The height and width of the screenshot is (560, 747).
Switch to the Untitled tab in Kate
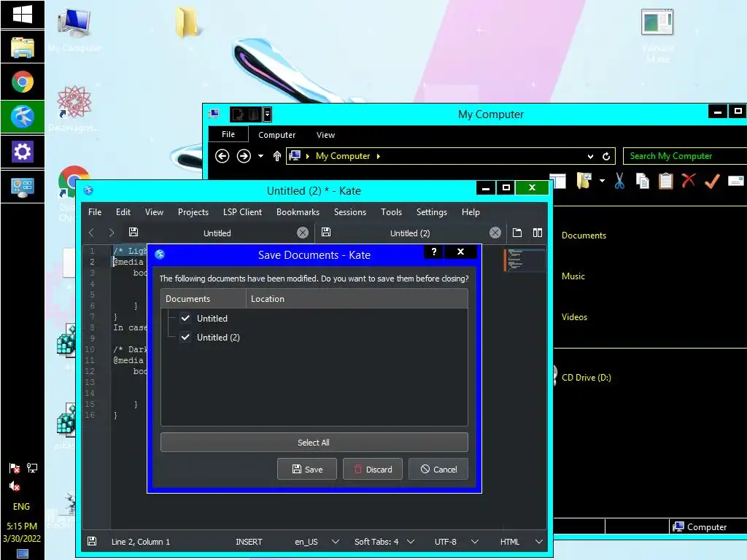tap(217, 233)
